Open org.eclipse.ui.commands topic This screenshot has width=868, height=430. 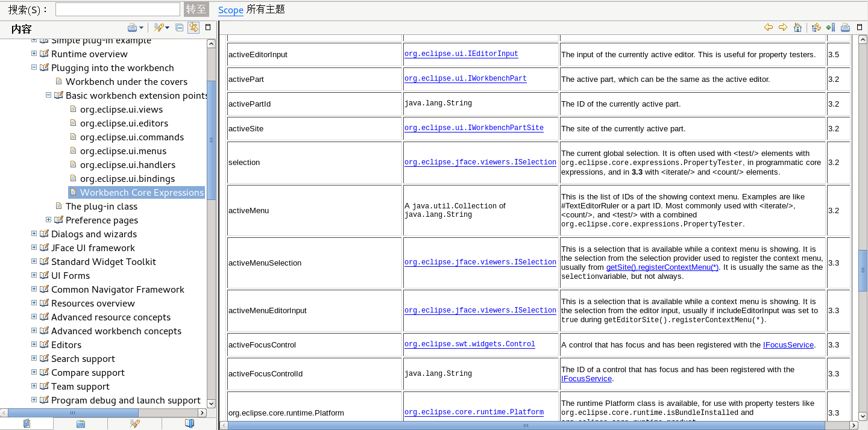tap(132, 137)
